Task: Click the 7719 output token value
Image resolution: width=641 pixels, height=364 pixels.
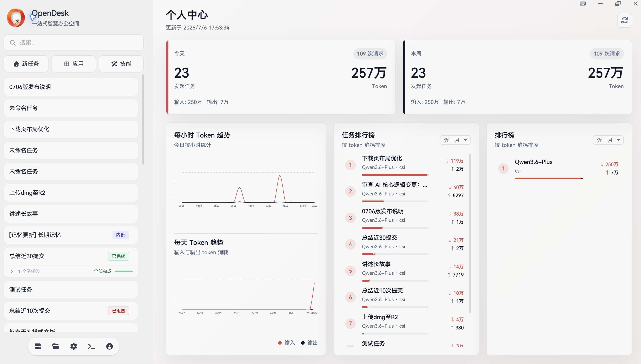Action: point(456,275)
